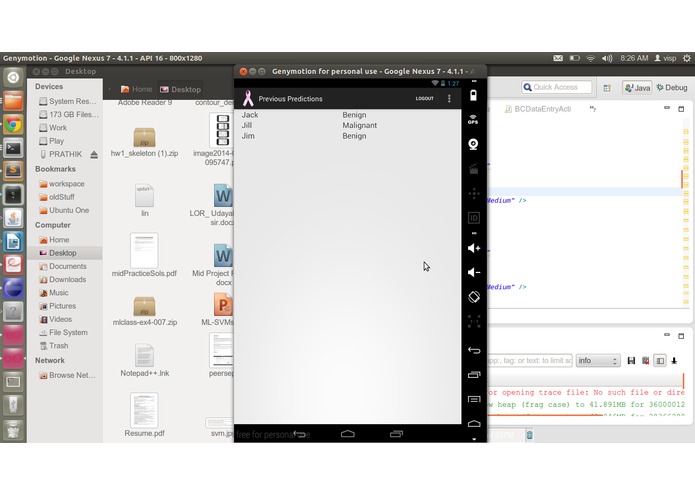The image size is (695, 494).
Task: Select Resume.pdf file icon
Action: click(x=144, y=409)
